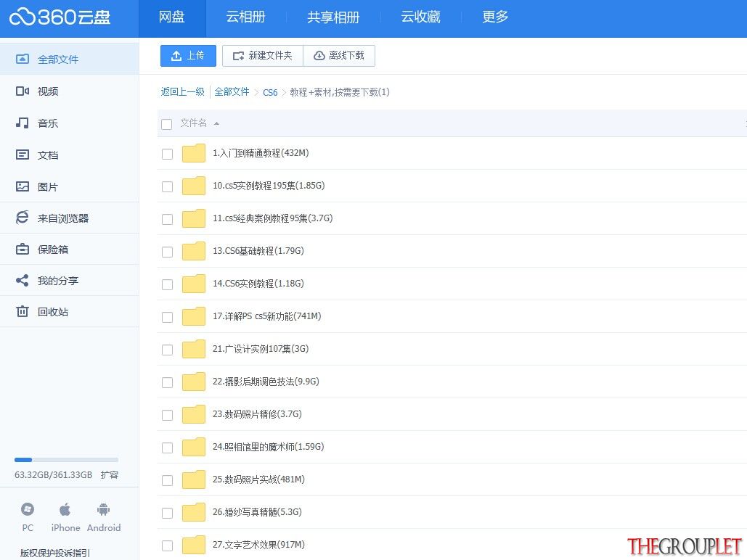Click the 文件名 column header label
747x560 pixels.
point(193,123)
